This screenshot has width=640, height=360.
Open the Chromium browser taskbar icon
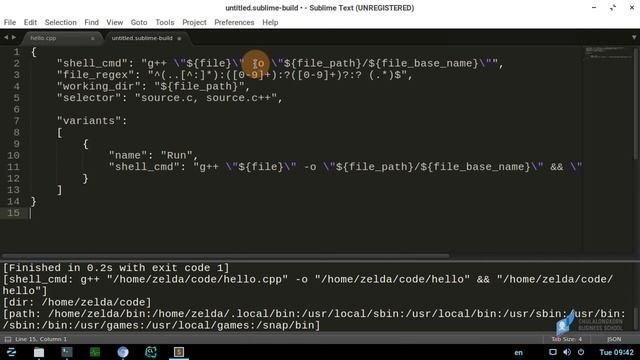(x=123, y=352)
